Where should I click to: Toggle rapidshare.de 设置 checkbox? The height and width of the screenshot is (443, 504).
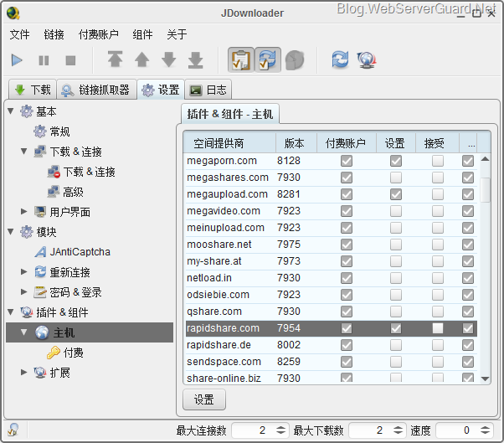396,345
